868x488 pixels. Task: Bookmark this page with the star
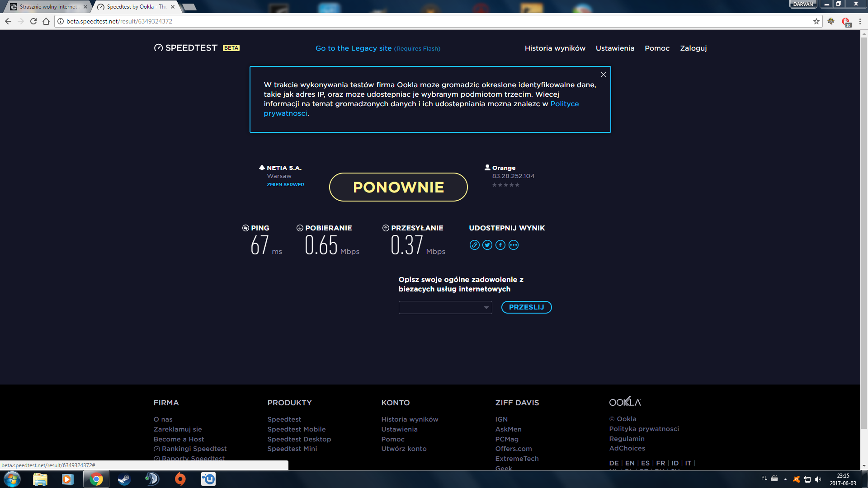click(816, 21)
